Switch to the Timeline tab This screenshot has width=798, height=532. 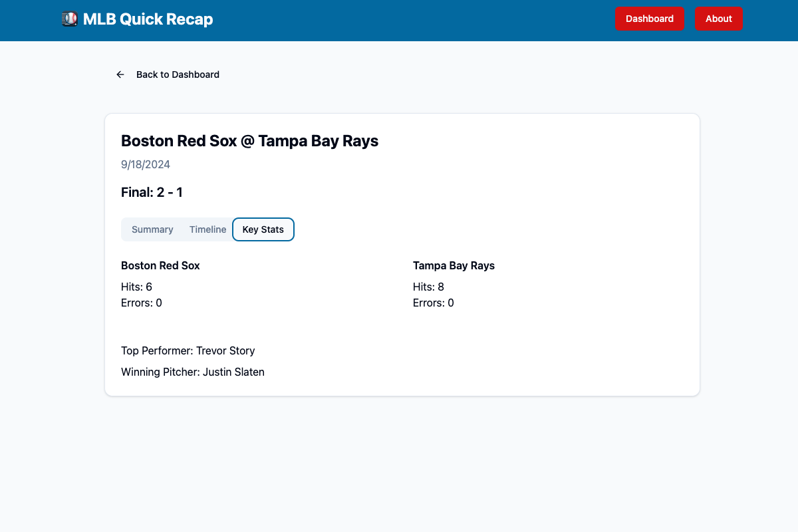click(207, 229)
